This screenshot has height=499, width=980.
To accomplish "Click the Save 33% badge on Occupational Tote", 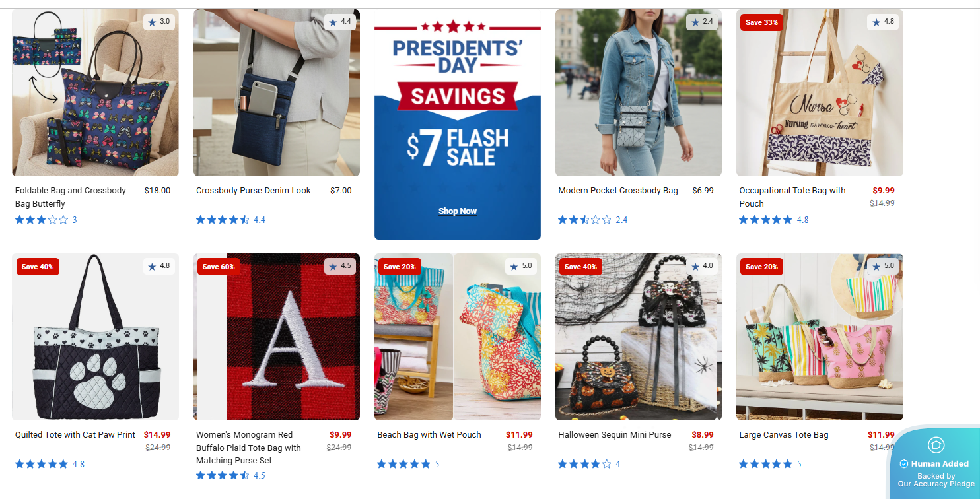I will (761, 22).
